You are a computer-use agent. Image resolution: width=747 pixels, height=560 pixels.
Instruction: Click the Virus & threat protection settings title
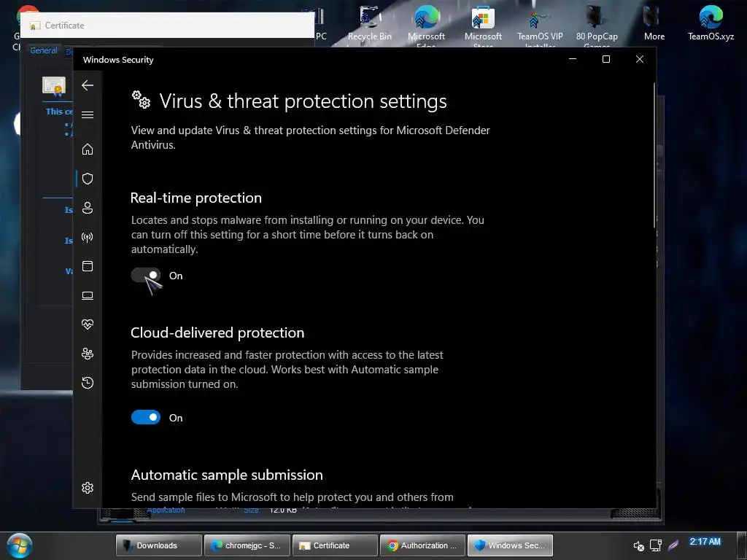coord(303,101)
